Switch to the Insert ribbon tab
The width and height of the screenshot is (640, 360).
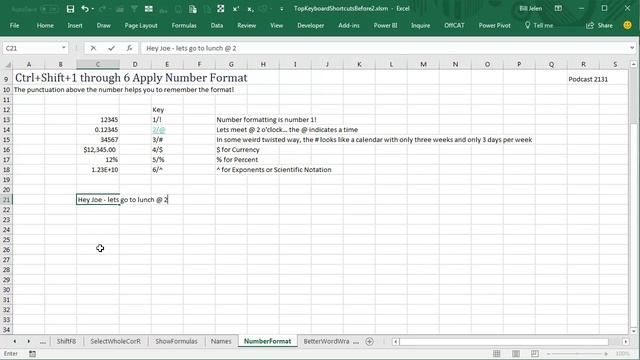pyautogui.click(x=75, y=25)
